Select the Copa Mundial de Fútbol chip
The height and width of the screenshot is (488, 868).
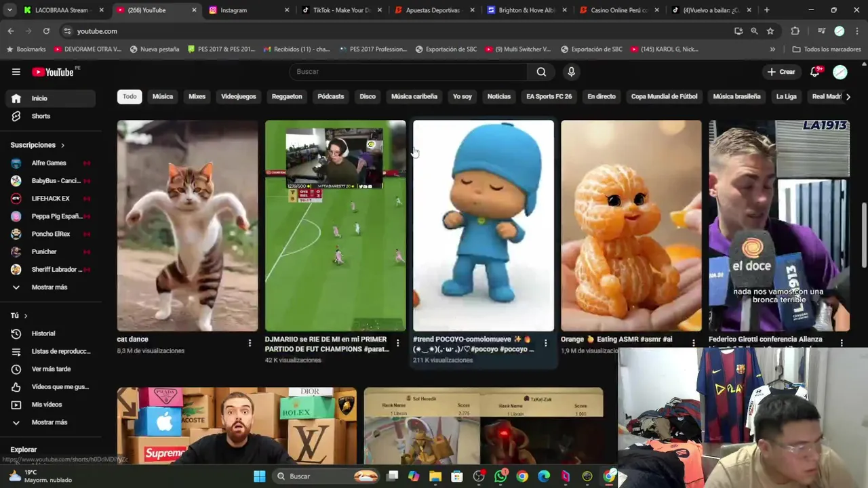coord(664,96)
